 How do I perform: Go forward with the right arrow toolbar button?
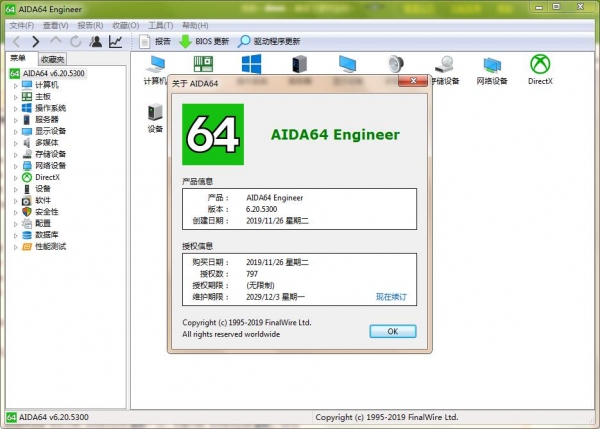(36, 41)
